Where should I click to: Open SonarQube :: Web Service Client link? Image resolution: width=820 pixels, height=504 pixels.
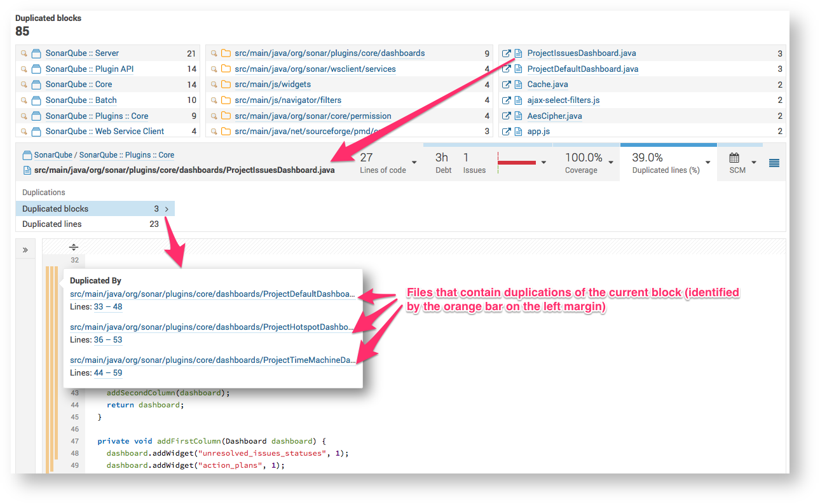click(x=105, y=132)
